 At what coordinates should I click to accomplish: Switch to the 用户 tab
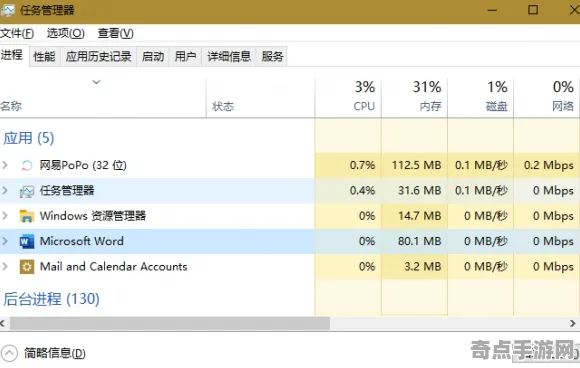[185, 57]
